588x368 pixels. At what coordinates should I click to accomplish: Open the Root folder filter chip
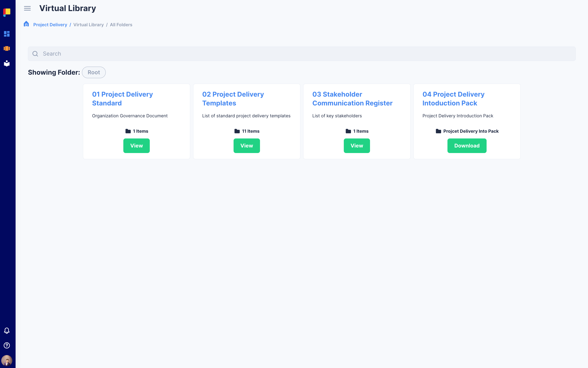pos(94,72)
